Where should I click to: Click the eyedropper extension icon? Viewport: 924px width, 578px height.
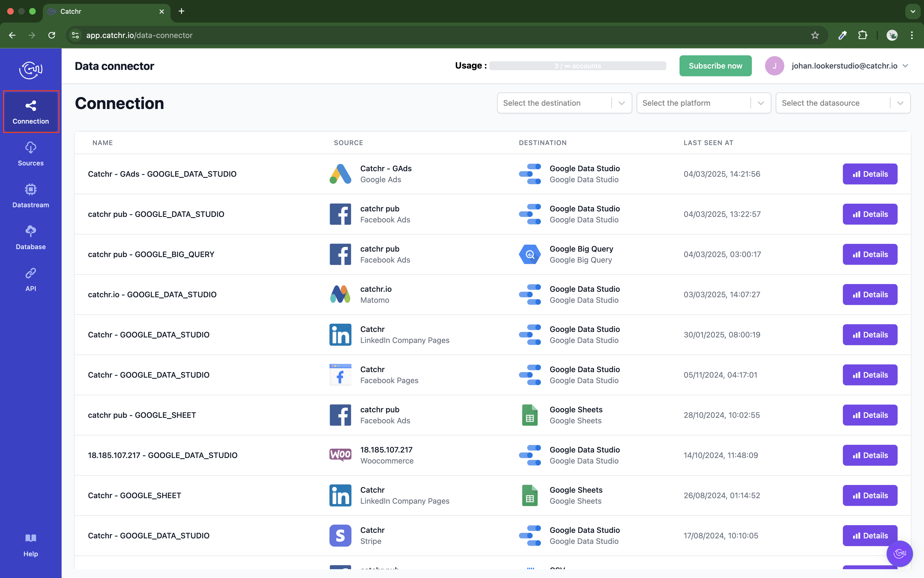pyautogui.click(x=842, y=35)
